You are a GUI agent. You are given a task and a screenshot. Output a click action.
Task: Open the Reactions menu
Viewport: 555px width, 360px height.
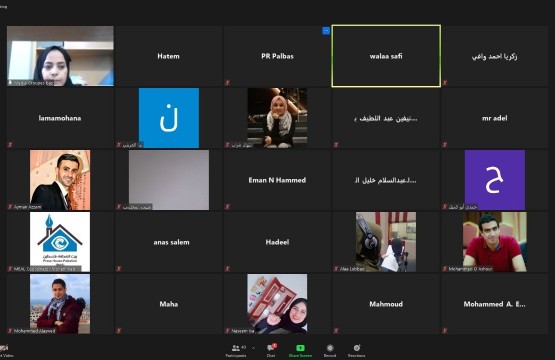[x=356, y=351]
